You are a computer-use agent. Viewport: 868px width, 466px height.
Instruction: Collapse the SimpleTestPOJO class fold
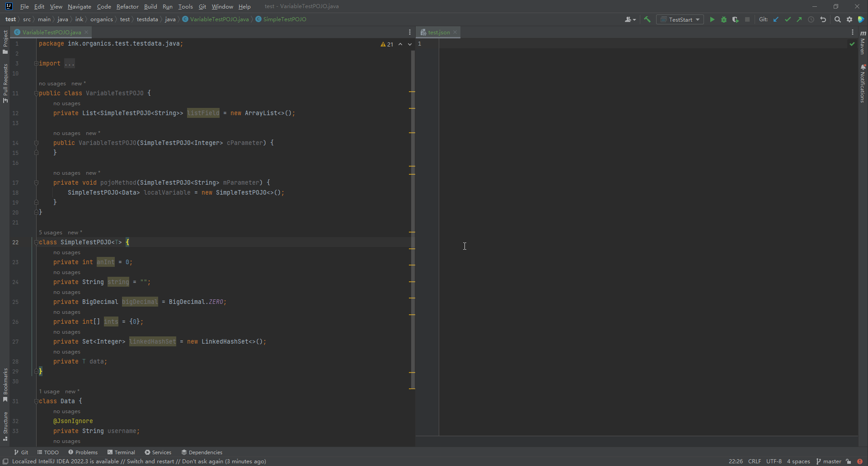tap(36, 242)
